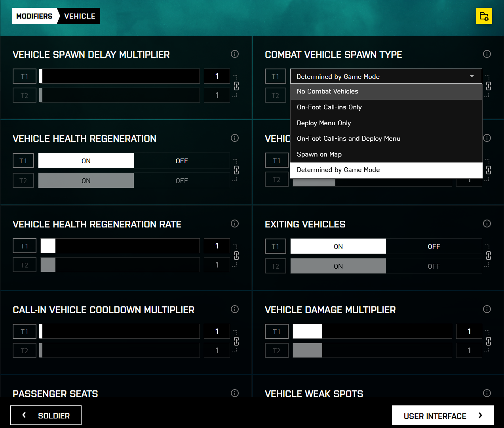This screenshot has height=428, width=504.
Task: Toggle team link for Combat Vehicle Spawn Type
Action: (488, 86)
